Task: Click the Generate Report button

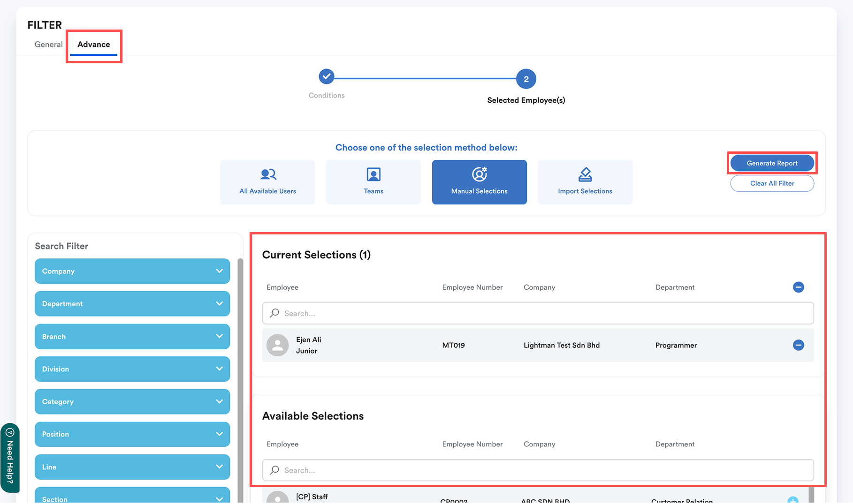Action: [772, 163]
